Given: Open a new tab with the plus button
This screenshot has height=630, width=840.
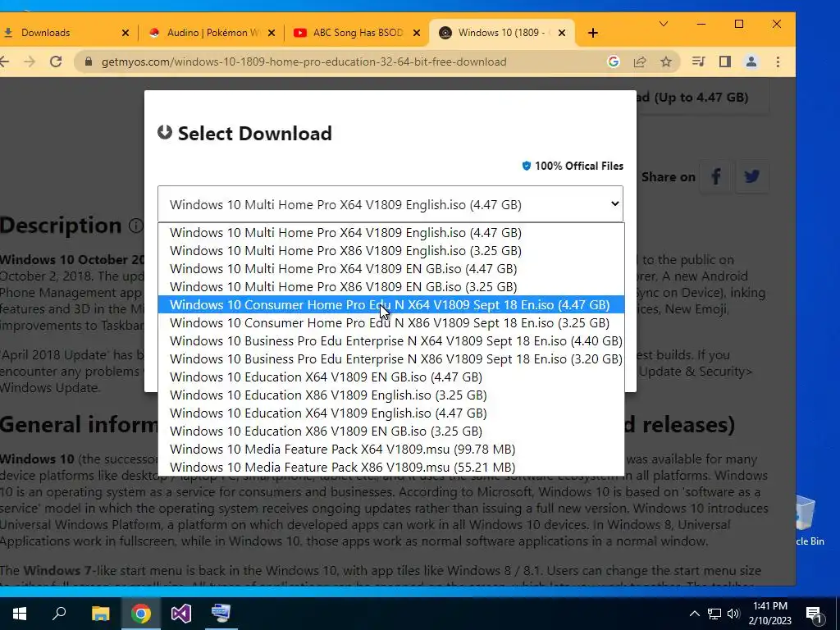Looking at the screenshot, I should click(592, 33).
